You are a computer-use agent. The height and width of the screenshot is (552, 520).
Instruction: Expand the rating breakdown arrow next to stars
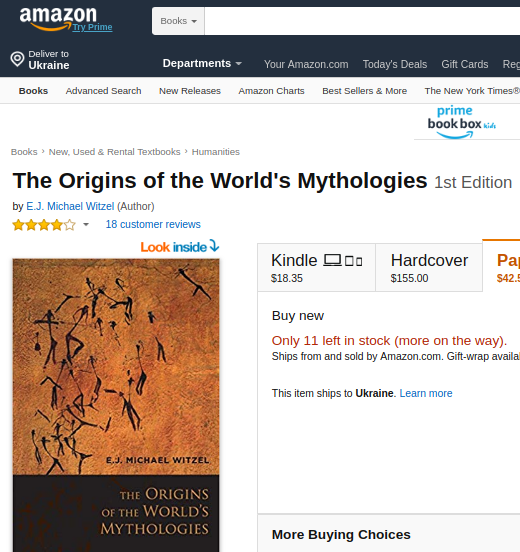(86, 225)
